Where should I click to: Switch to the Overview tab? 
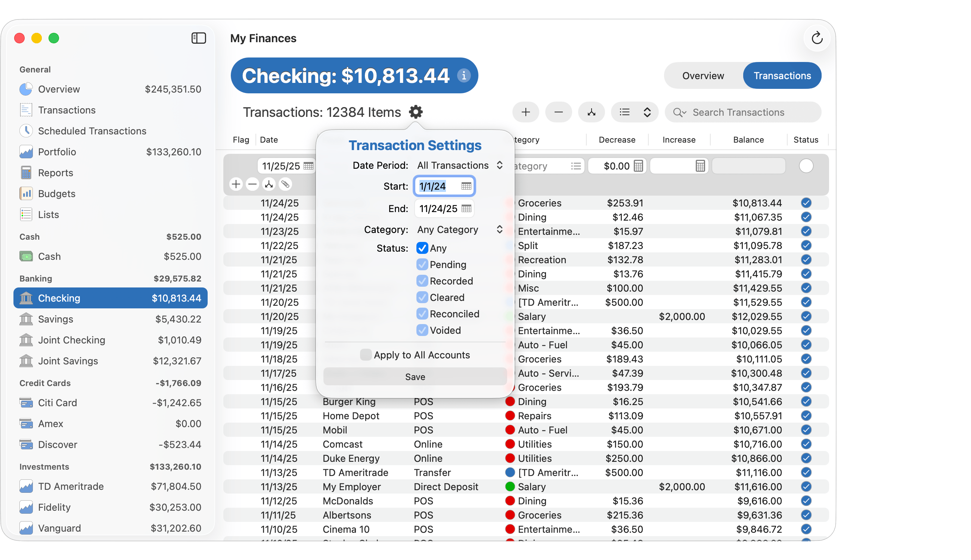point(703,76)
